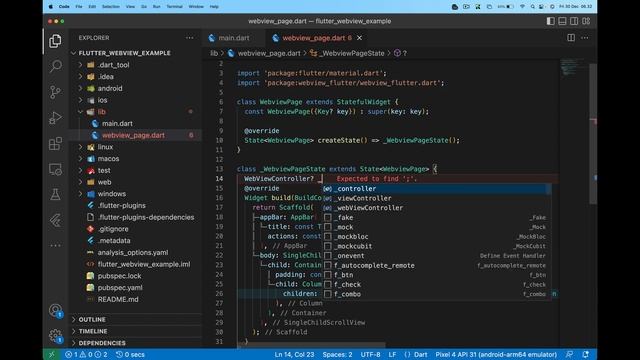The height and width of the screenshot is (360, 640).
Task: Open feedback icon in status bar
Action: 569,354
